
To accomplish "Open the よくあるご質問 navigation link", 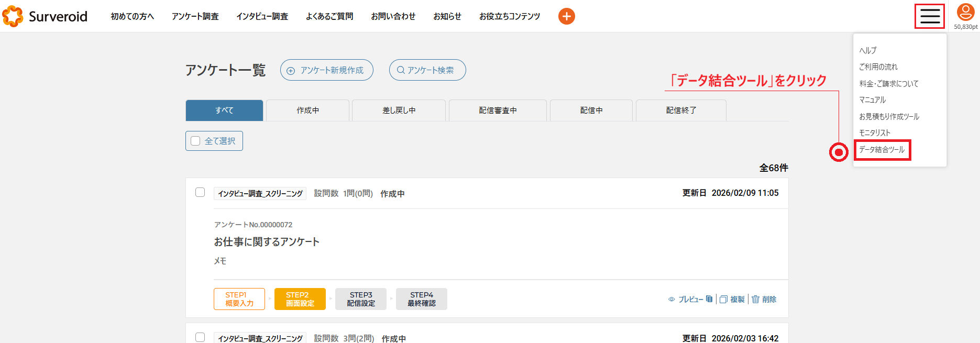I will coord(329,16).
